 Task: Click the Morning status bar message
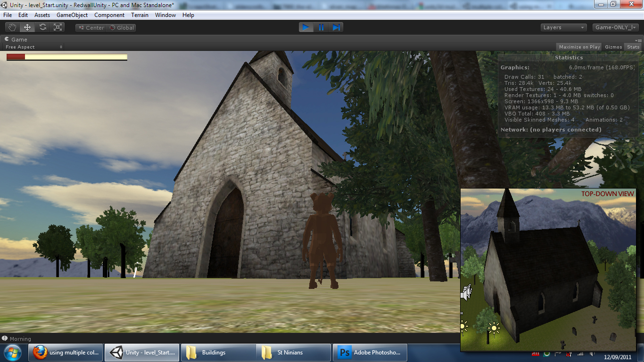[20, 339]
